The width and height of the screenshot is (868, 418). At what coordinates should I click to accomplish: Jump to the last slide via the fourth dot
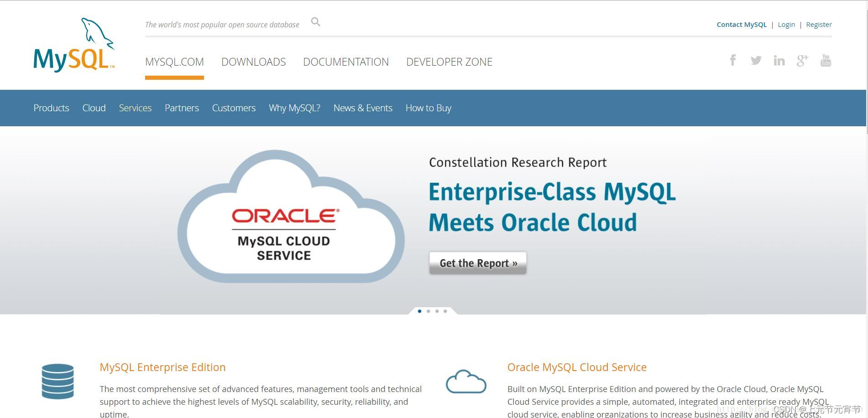click(445, 311)
